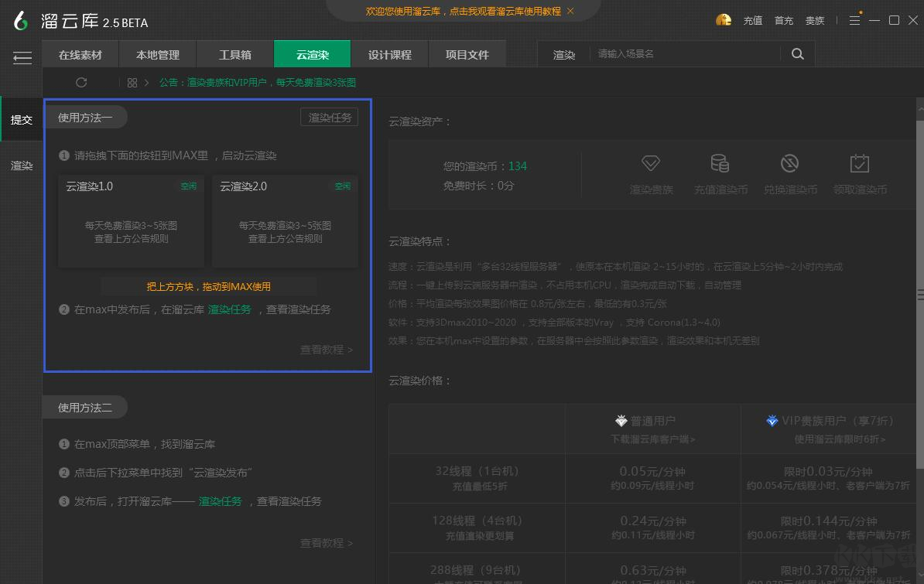This screenshot has width=924, height=584.
Task: Click the 溜云库 logo icon
Action: point(20,22)
